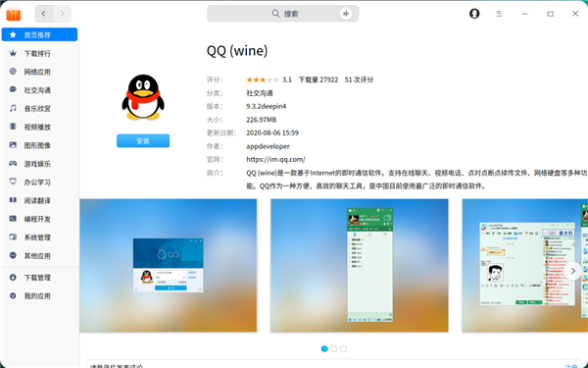Image resolution: width=588 pixels, height=368 pixels.
Task: Click the circle icon for 其他应用
Action: (13, 255)
